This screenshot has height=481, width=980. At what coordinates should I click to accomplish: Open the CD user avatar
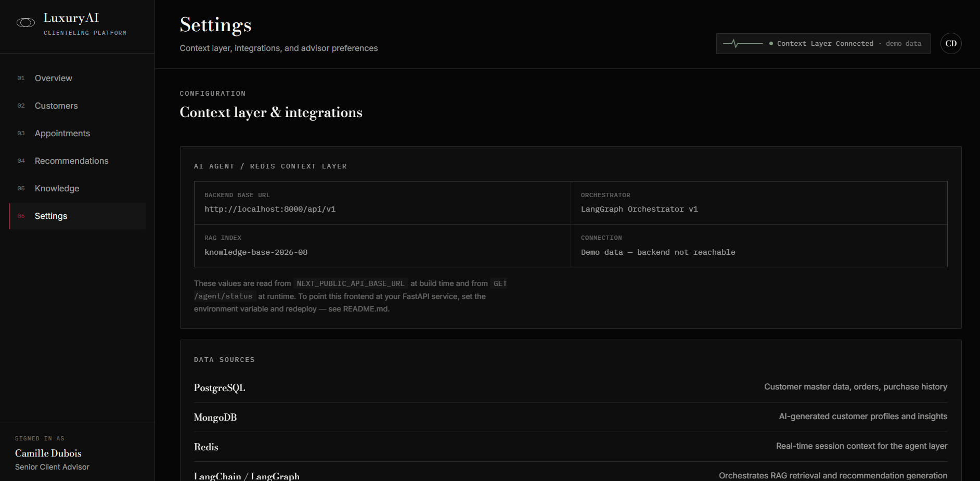[x=951, y=44]
